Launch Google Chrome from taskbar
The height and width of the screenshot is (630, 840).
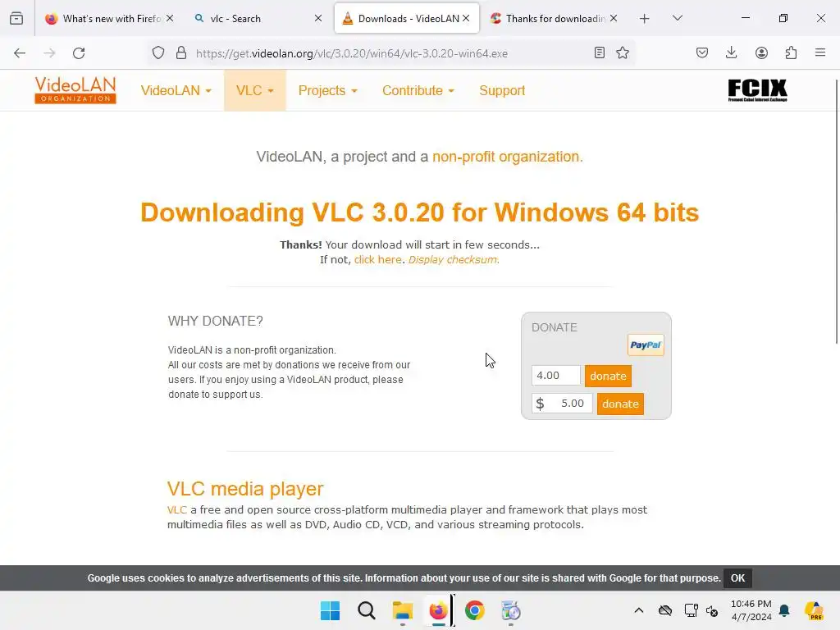[x=475, y=610]
